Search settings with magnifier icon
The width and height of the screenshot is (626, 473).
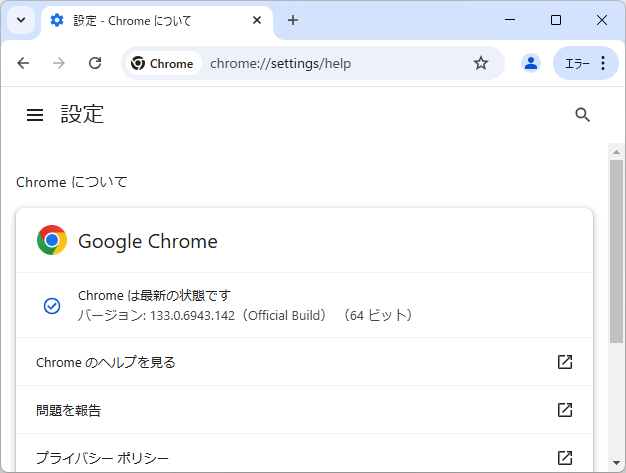click(582, 115)
